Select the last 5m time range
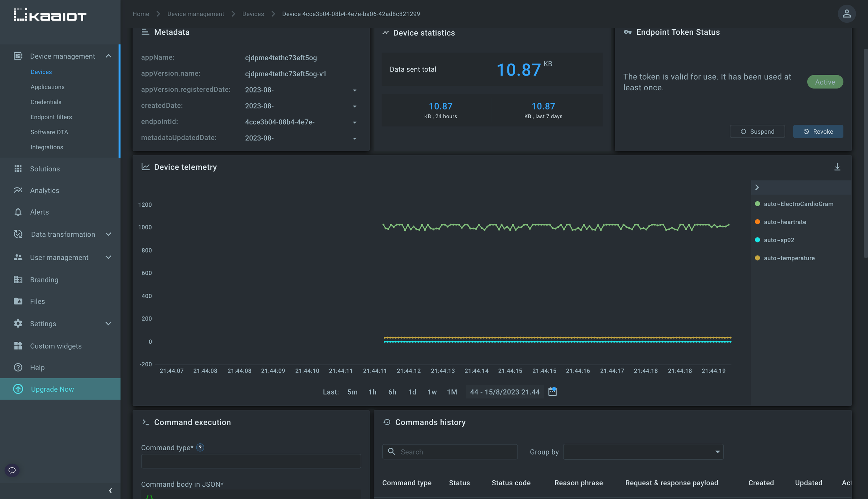868x499 pixels. (352, 392)
